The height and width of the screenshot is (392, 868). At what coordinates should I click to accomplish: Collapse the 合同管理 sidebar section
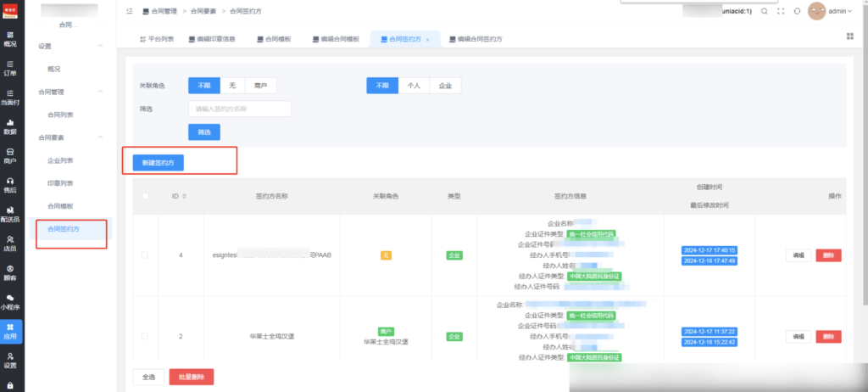(101, 92)
